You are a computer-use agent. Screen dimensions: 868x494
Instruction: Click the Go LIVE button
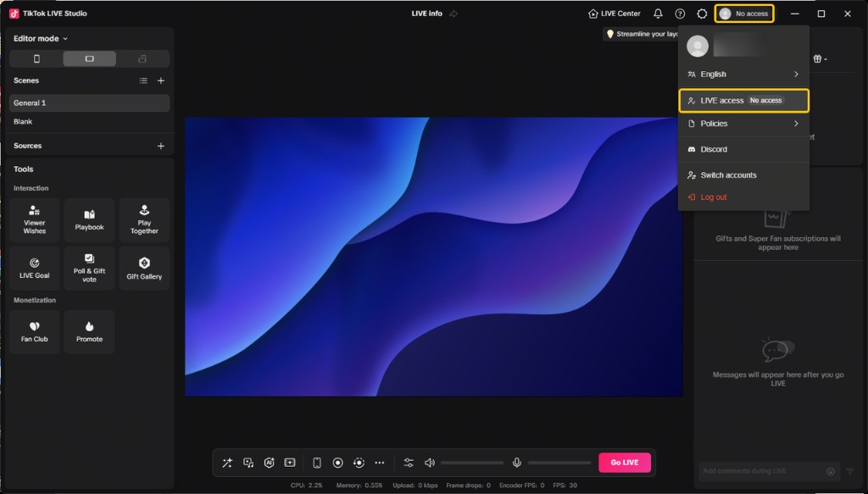pyautogui.click(x=625, y=462)
